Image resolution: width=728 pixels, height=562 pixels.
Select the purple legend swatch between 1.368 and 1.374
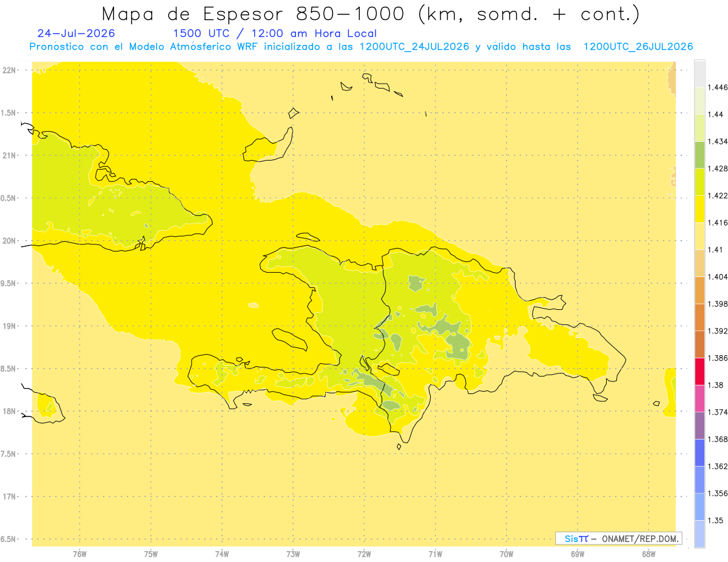pos(699,426)
